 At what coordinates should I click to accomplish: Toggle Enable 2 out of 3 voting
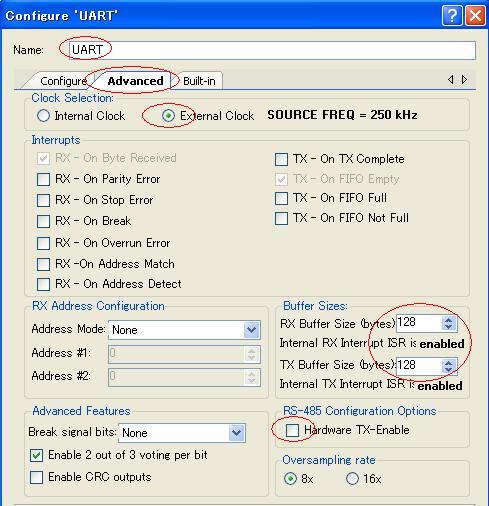click(x=36, y=455)
